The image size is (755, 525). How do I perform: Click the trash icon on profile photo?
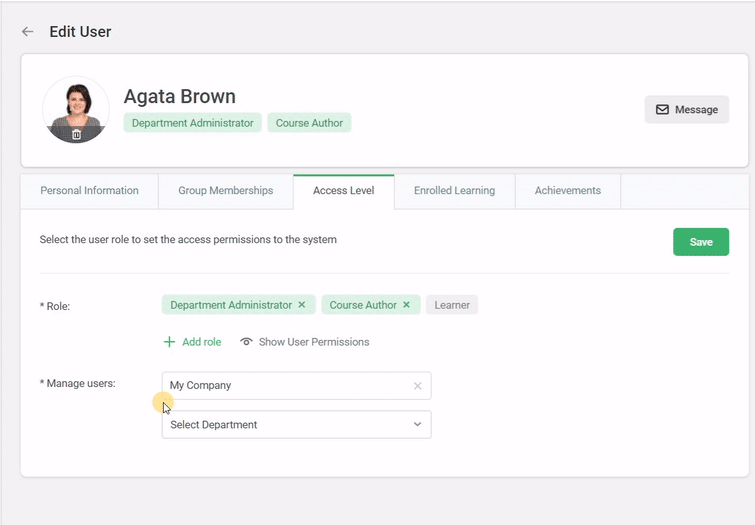76,134
